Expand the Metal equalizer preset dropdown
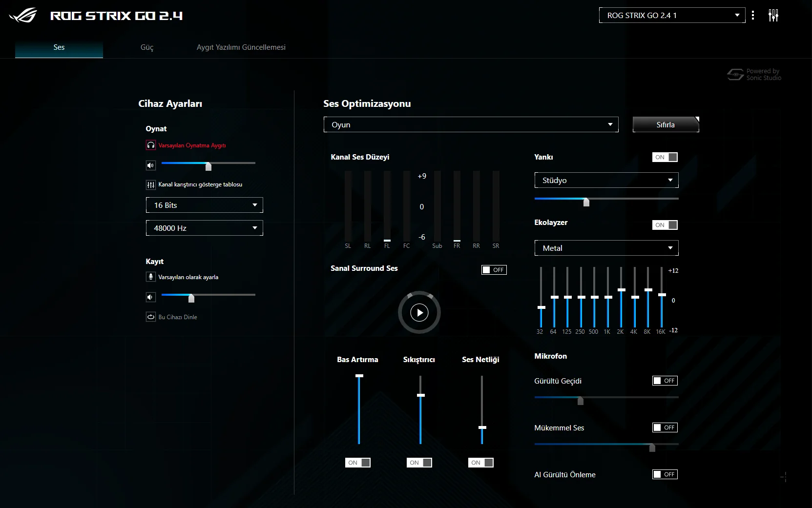Screen dimensions: 812x508 (x=606, y=248)
